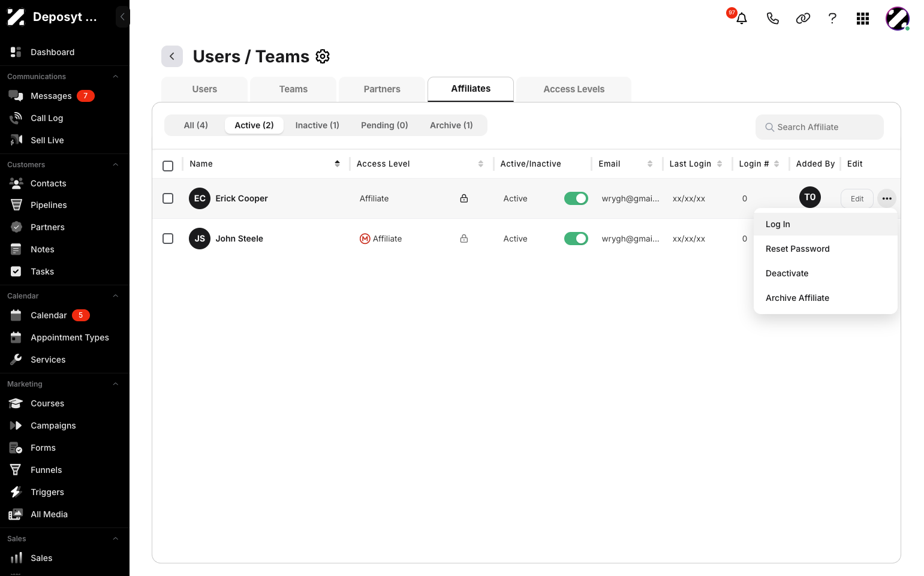
Task: Select Deactivate in the menu
Action: 826,273
